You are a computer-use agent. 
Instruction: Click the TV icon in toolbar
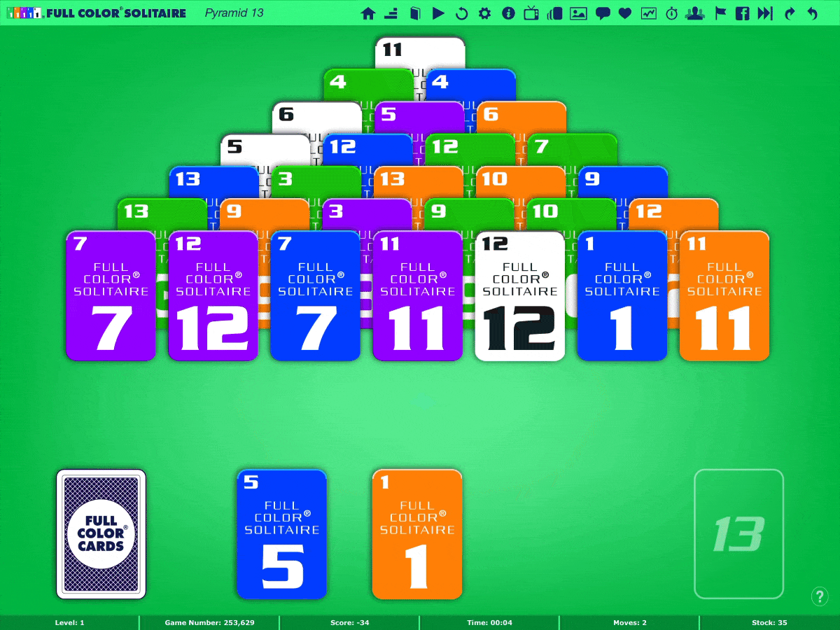pyautogui.click(x=531, y=13)
